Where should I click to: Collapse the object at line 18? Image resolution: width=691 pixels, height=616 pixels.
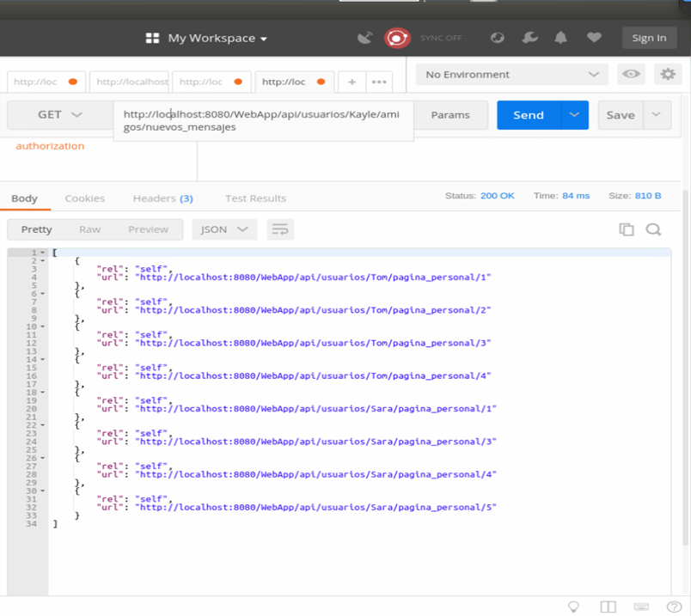coord(43,392)
